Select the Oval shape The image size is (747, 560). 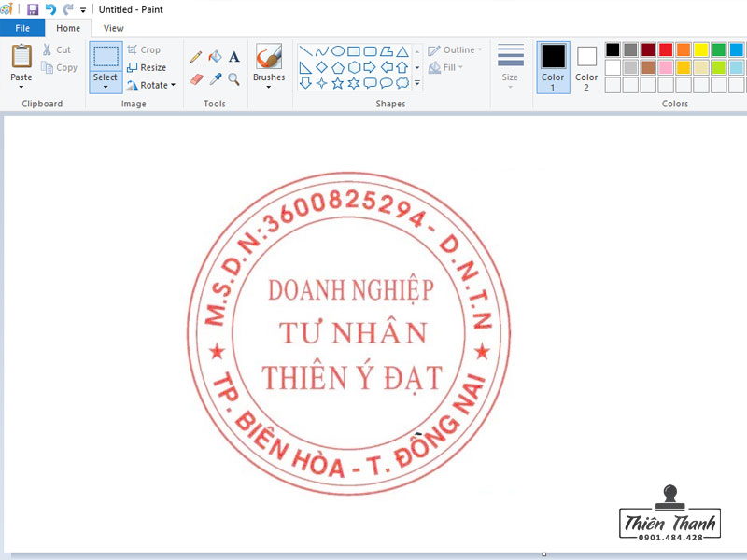tap(340, 51)
